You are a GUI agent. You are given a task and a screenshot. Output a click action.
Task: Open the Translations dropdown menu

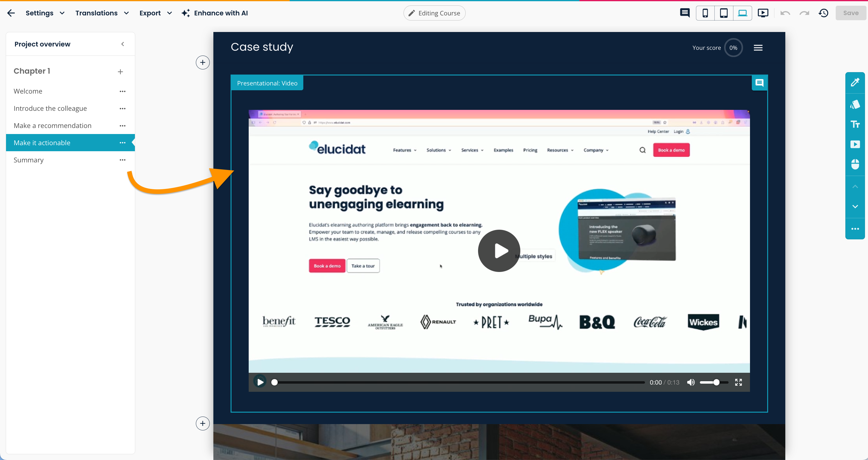(x=102, y=13)
